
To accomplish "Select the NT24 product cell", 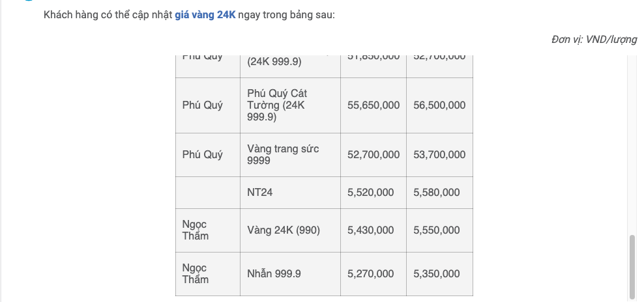I will (259, 193).
